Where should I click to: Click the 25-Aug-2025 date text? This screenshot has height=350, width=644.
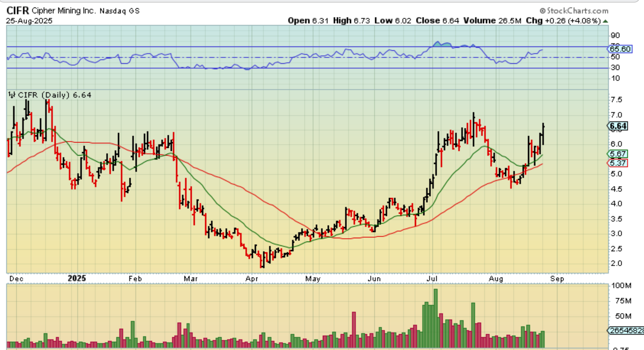pyautogui.click(x=29, y=21)
